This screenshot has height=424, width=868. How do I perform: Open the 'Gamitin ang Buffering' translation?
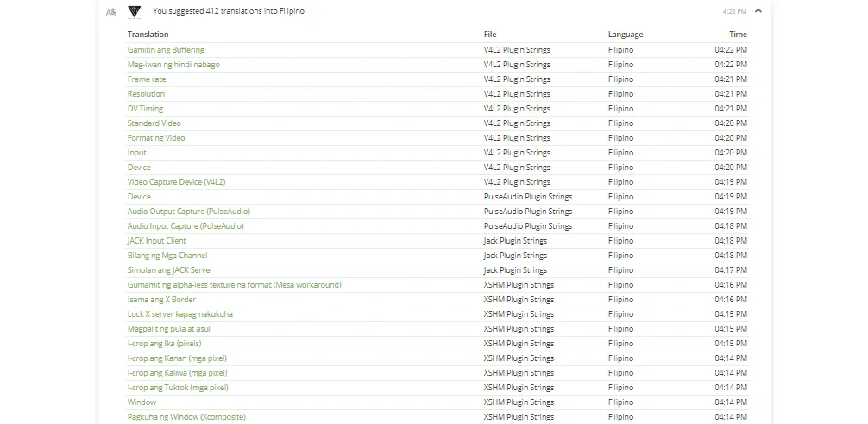(166, 50)
